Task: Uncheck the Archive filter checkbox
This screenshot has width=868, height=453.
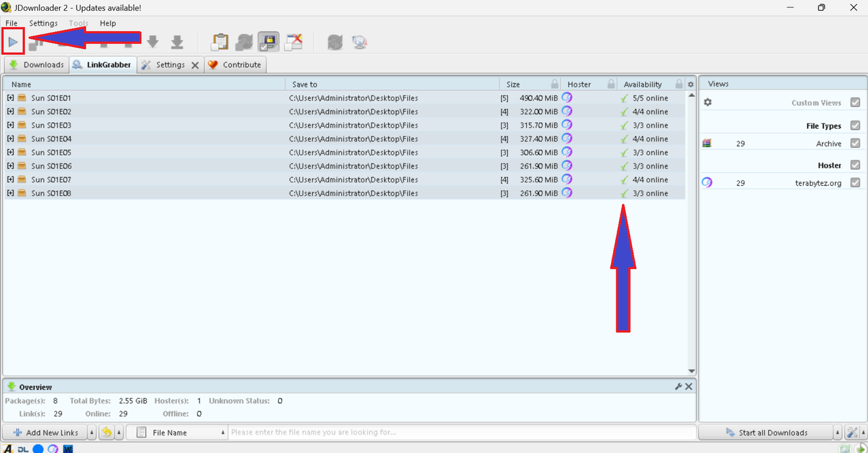Action: [855, 143]
